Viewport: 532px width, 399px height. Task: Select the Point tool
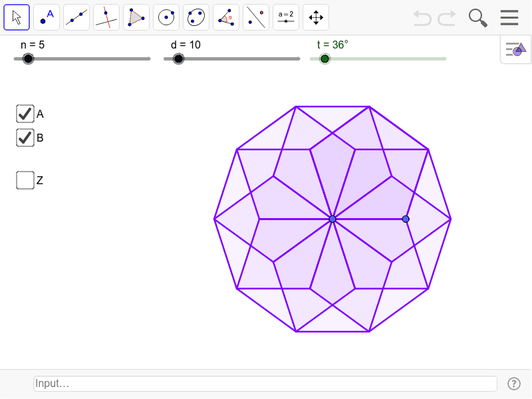pyautogui.click(x=47, y=17)
